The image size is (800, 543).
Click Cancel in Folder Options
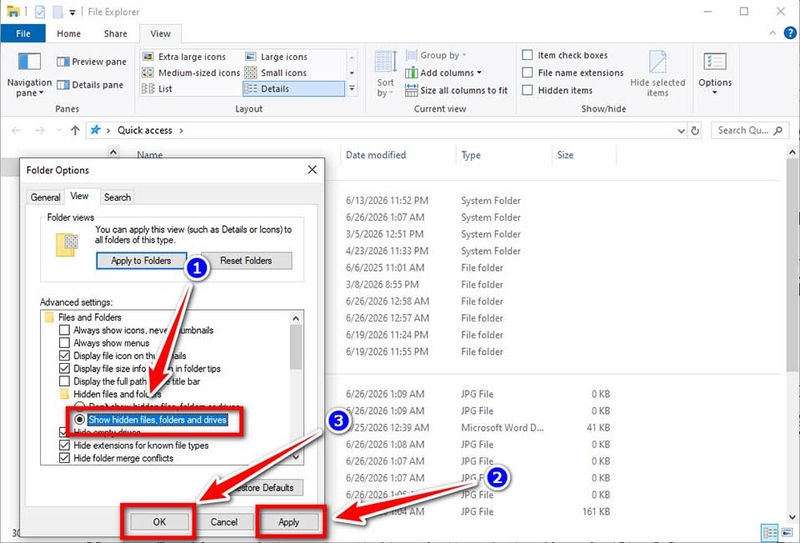224,522
